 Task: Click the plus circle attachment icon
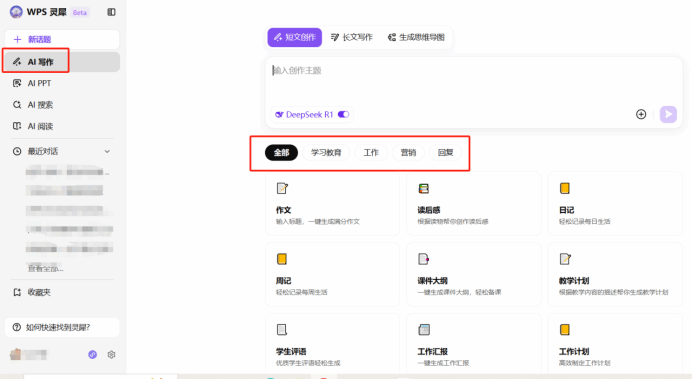click(x=641, y=114)
